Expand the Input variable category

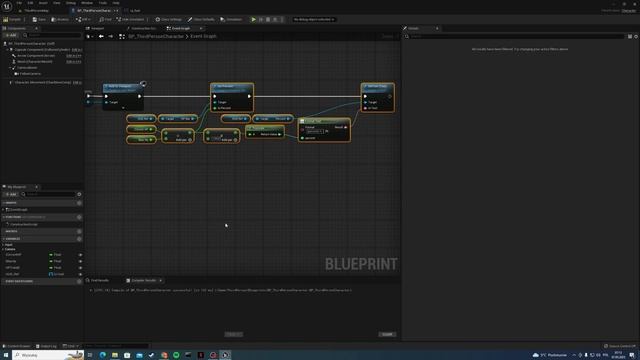coord(3,245)
